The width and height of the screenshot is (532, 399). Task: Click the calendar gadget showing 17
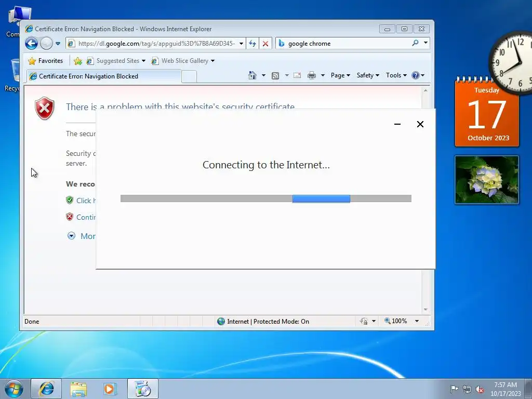(487, 114)
